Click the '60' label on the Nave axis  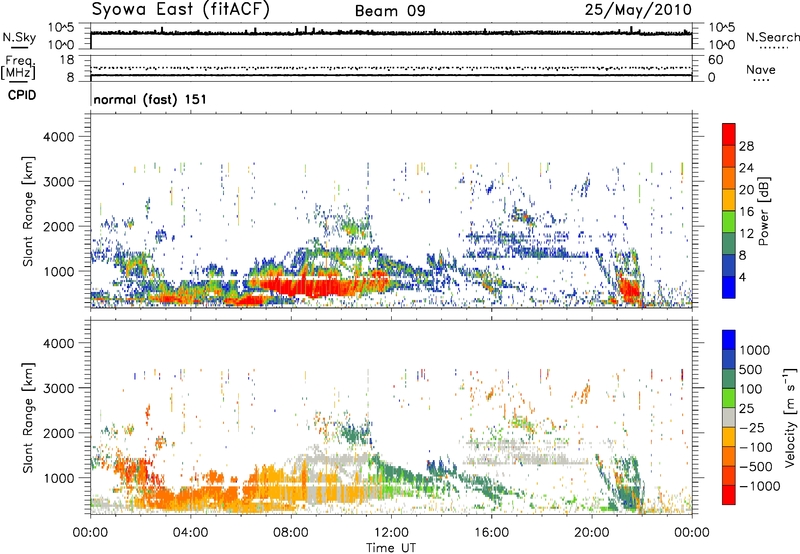[716, 60]
